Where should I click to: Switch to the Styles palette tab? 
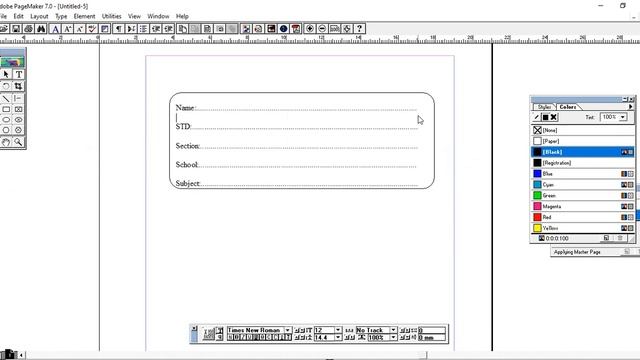544,107
